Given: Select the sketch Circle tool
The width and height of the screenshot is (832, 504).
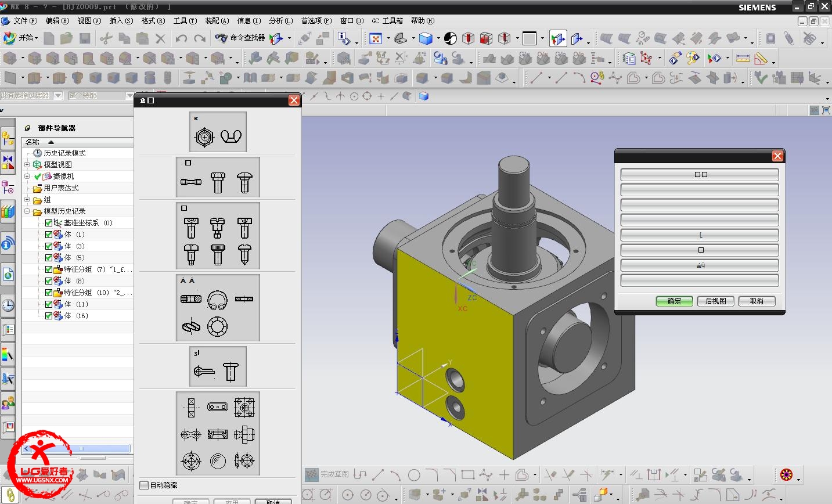Looking at the screenshot, I should click(x=414, y=475).
